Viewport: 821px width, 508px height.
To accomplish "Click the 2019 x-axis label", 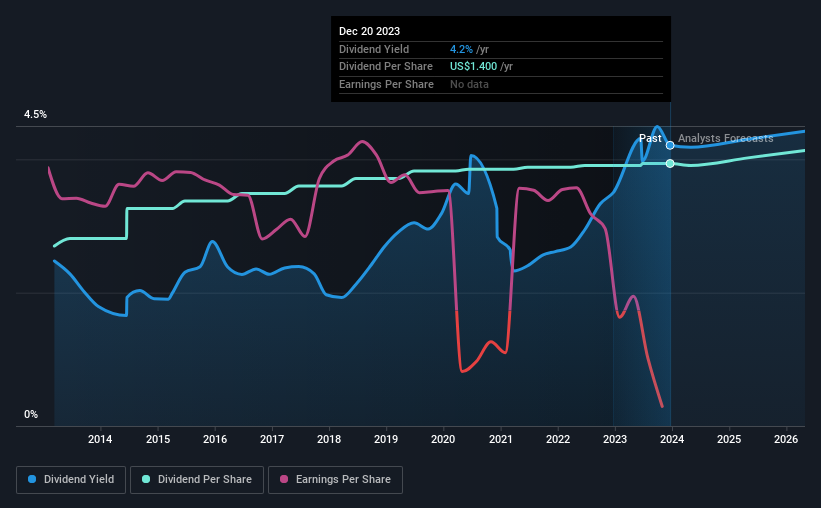I will coord(386,439).
